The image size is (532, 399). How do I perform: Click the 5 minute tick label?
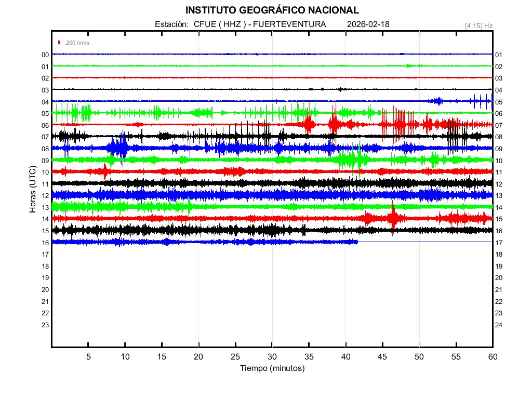88,357
